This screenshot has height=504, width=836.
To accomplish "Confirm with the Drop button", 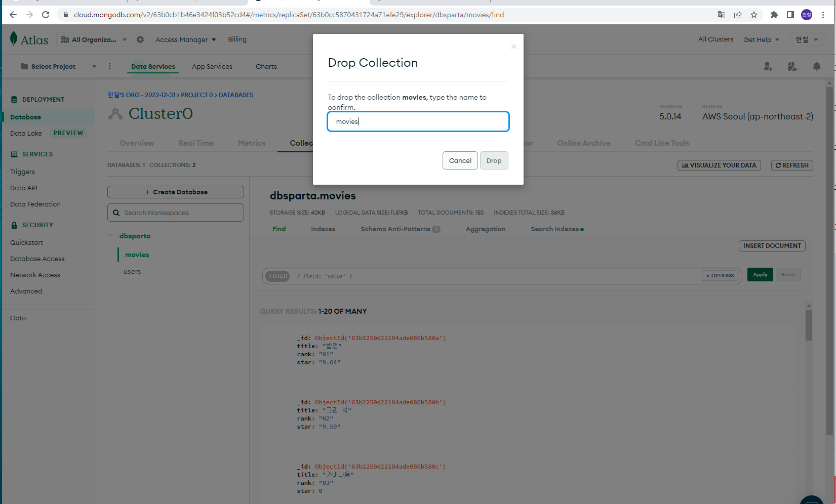I will click(494, 160).
